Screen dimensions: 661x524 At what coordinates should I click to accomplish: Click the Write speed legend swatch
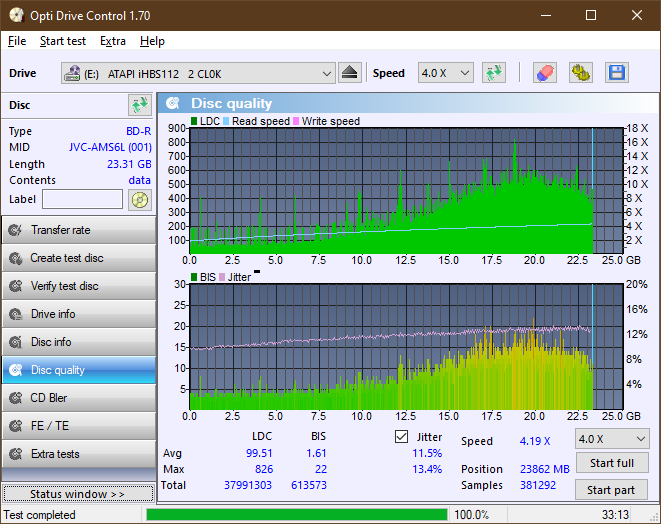[296, 121]
